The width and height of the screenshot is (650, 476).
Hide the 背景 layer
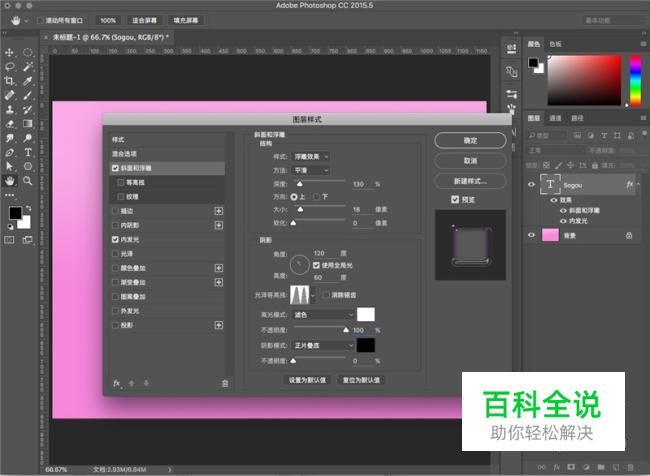(531, 235)
